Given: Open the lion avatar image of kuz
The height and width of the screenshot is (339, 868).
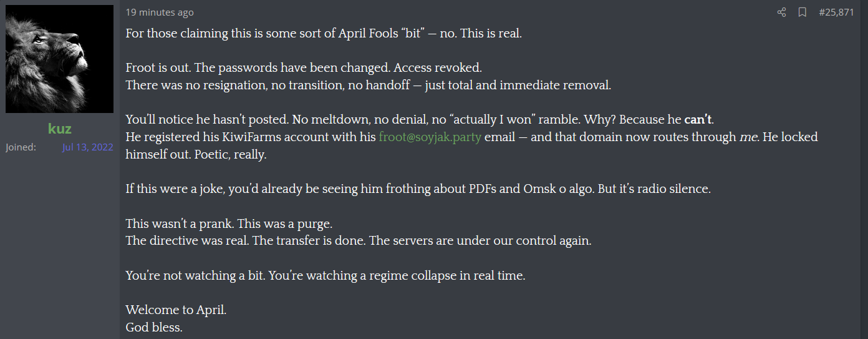Looking at the screenshot, I should tap(60, 59).
